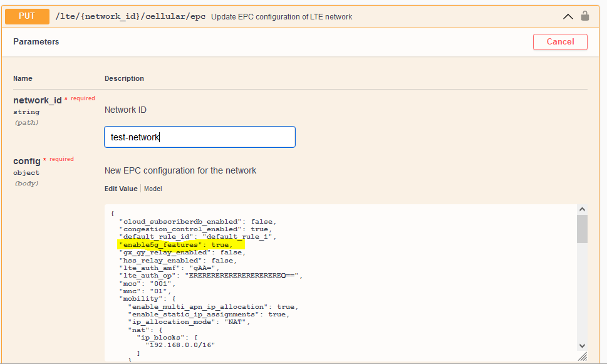Switch to the Edit Value tab
The height and width of the screenshot is (364, 607).
121,189
